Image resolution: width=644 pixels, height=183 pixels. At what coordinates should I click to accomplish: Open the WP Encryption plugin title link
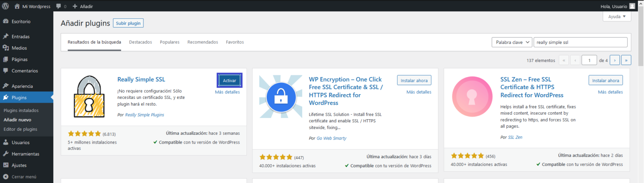[x=346, y=91]
